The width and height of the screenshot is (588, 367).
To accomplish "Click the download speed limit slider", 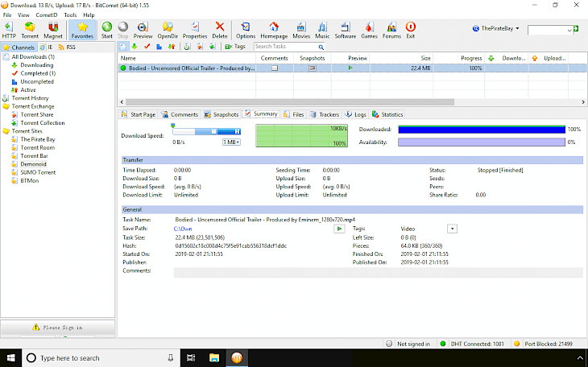I will pyautogui.click(x=206, y=131).
